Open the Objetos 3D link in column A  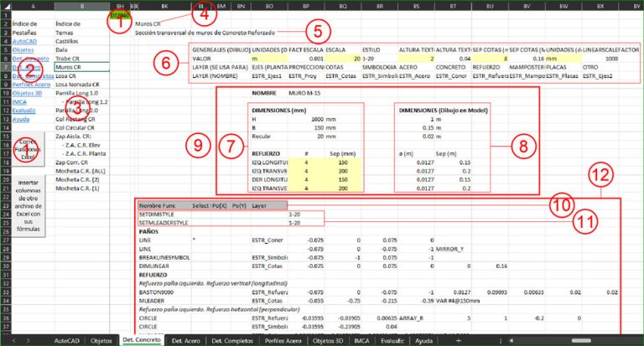pyautogui.click(x=27, y=93)
